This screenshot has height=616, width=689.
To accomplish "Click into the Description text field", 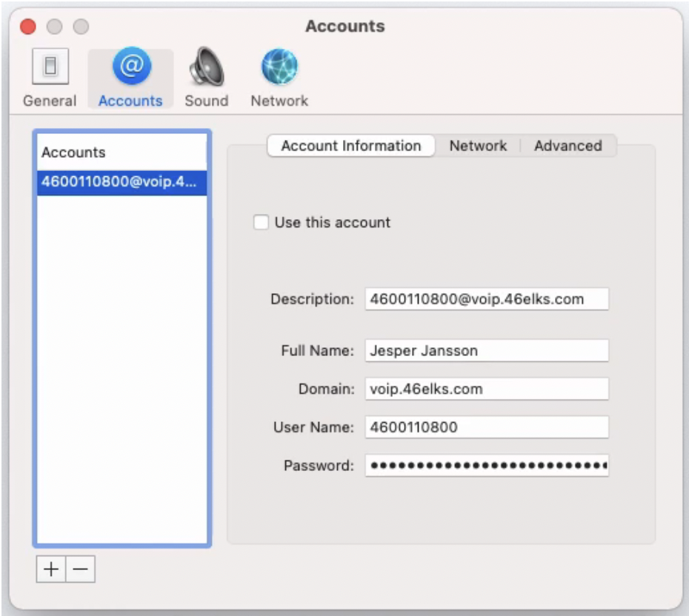I will (x=486, y=299).
